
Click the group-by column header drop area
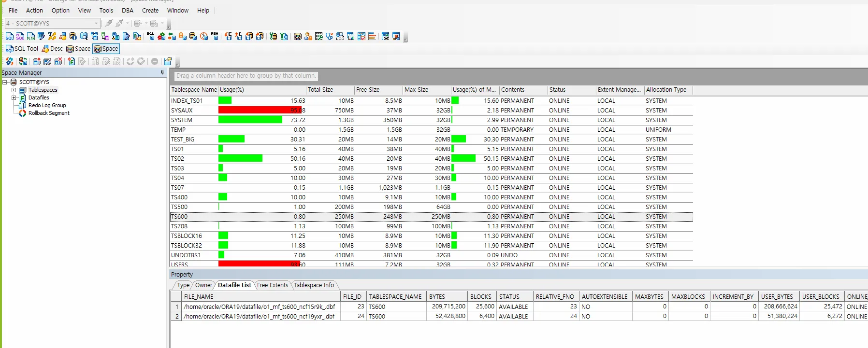point(246,76)
